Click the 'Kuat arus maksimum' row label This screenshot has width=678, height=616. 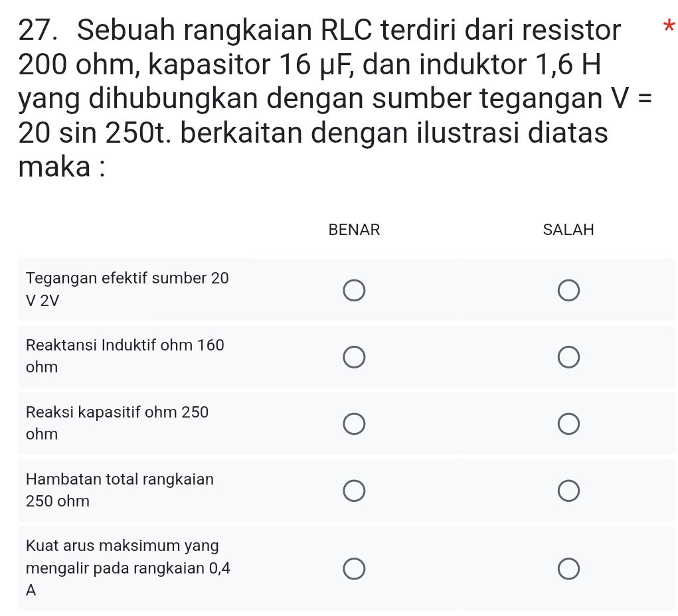128,568
